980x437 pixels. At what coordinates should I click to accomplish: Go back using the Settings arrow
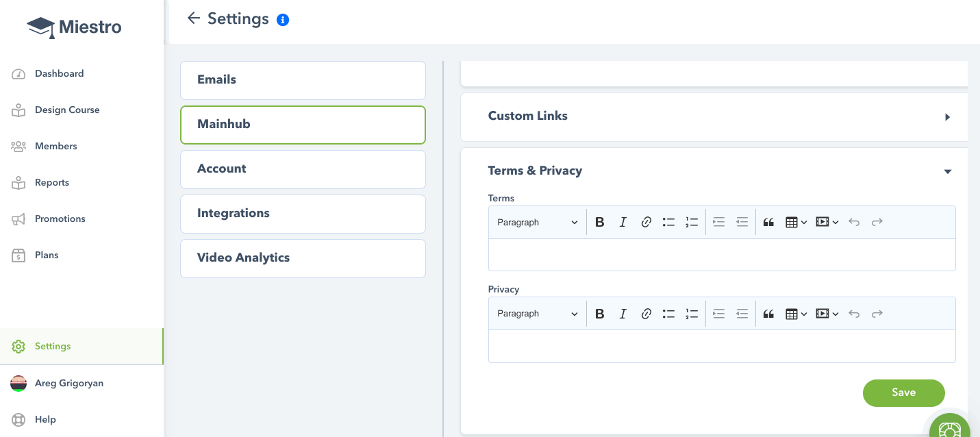click(194, 18)
